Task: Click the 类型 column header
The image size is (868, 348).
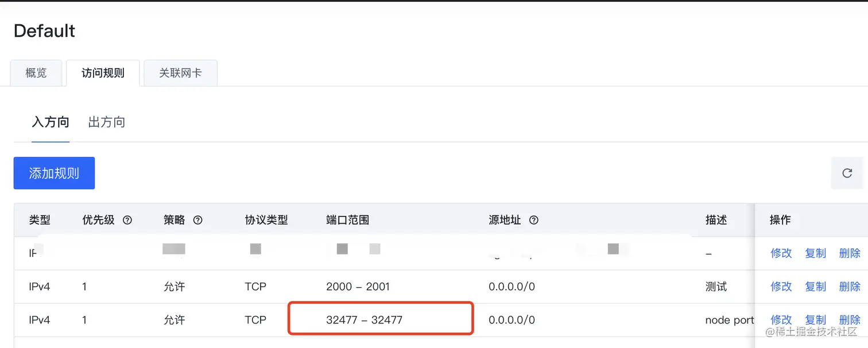Action: [40, 220]
